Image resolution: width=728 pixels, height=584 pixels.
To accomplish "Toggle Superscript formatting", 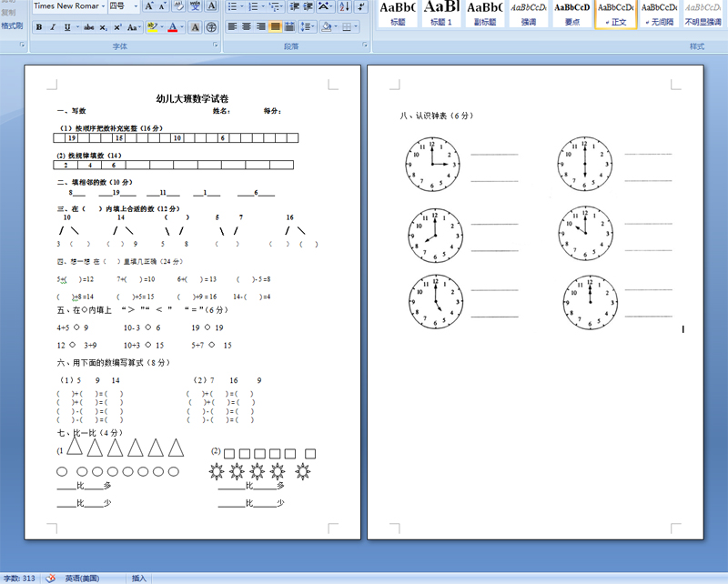I will 117,27.
